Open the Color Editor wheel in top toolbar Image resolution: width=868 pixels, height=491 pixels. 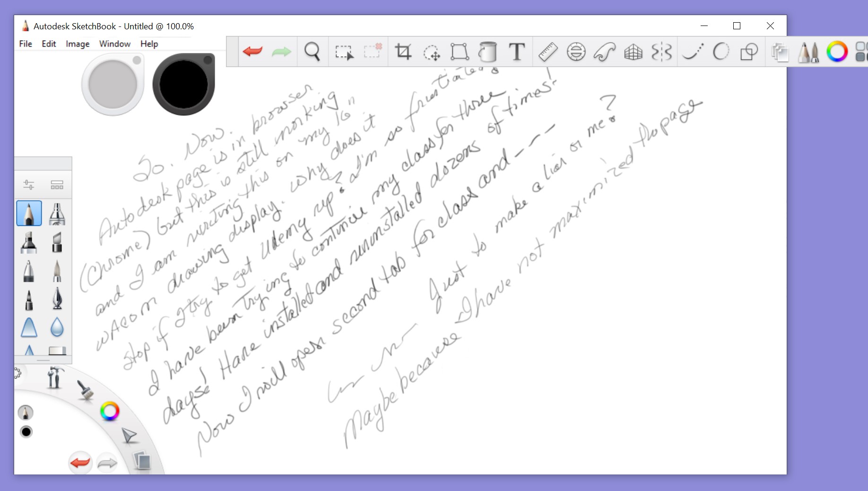tap(837, 52)
